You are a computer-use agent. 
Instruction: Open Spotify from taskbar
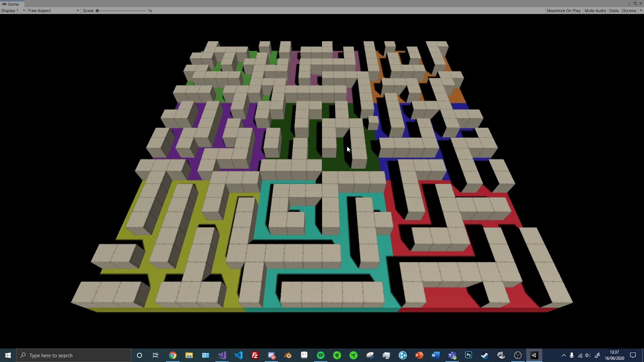coord(320,355)
